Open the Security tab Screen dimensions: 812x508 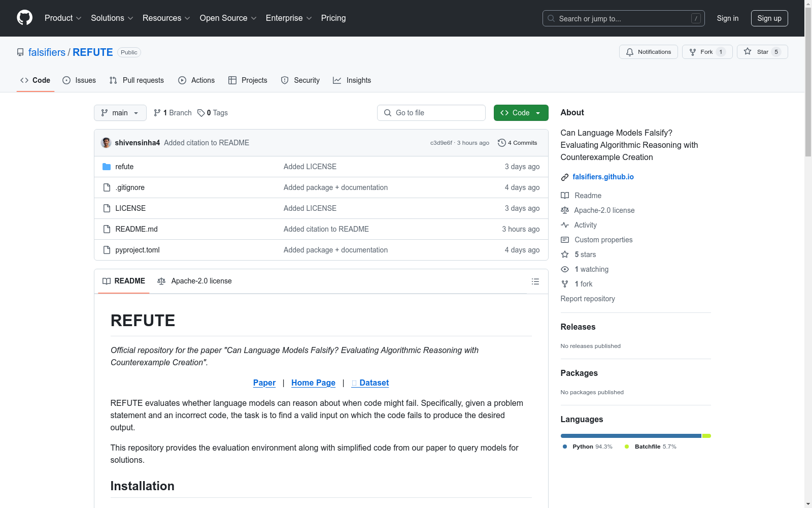[300, 80]
